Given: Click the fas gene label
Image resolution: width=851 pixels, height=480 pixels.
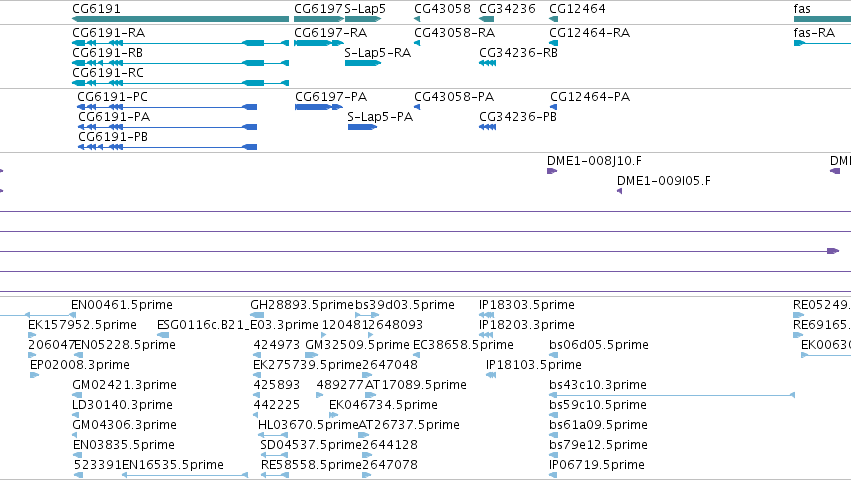Looking at the screenshot, I should coord(802,9).
